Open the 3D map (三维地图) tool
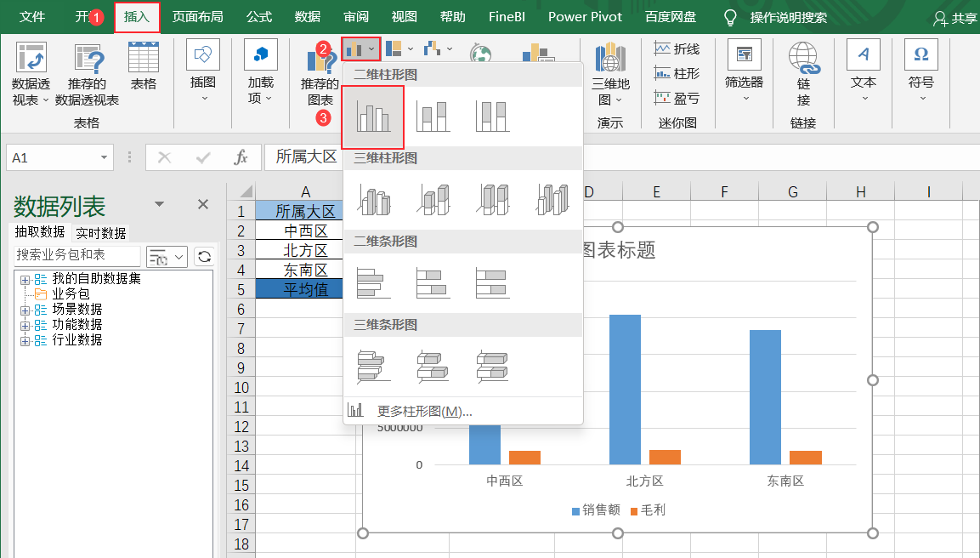The height and width of the screenshot is (558, 980). point(610,74)
